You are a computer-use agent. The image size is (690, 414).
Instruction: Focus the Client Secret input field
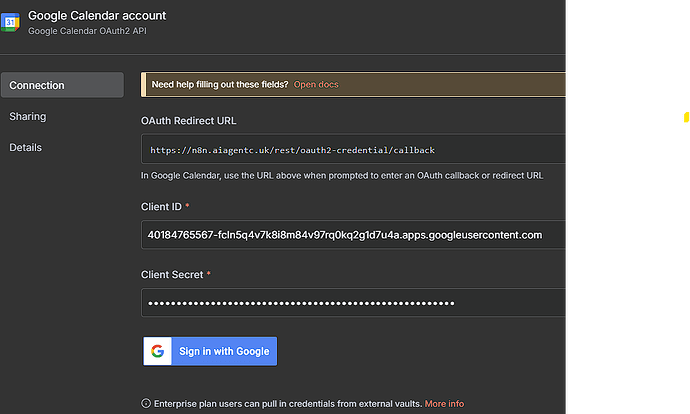[353, 303]
